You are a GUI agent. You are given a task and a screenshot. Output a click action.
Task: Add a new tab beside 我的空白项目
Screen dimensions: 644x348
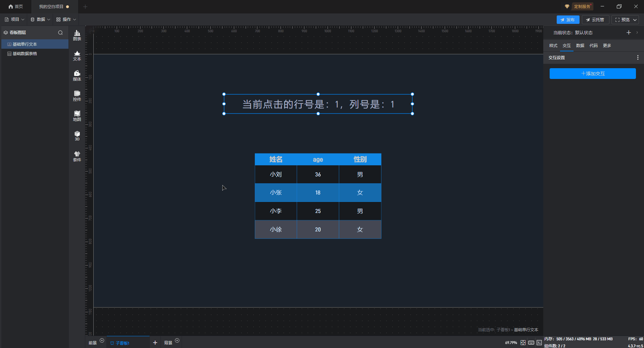(85, 6)
